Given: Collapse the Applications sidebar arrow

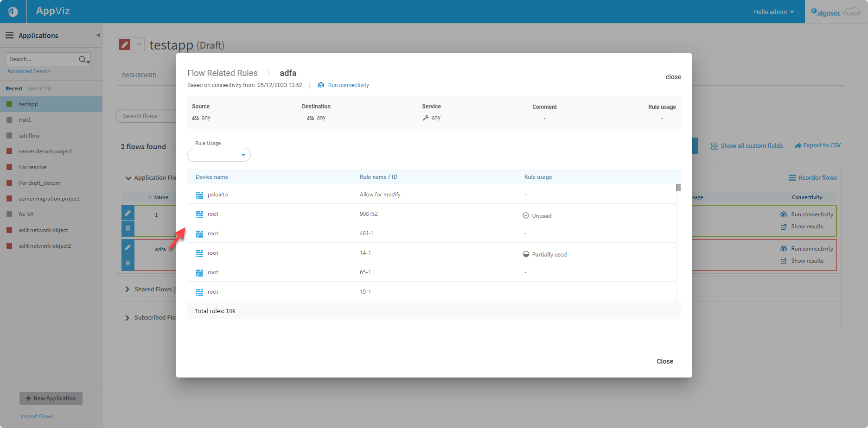Looking at the screenshot, I should tap(98, 35).
